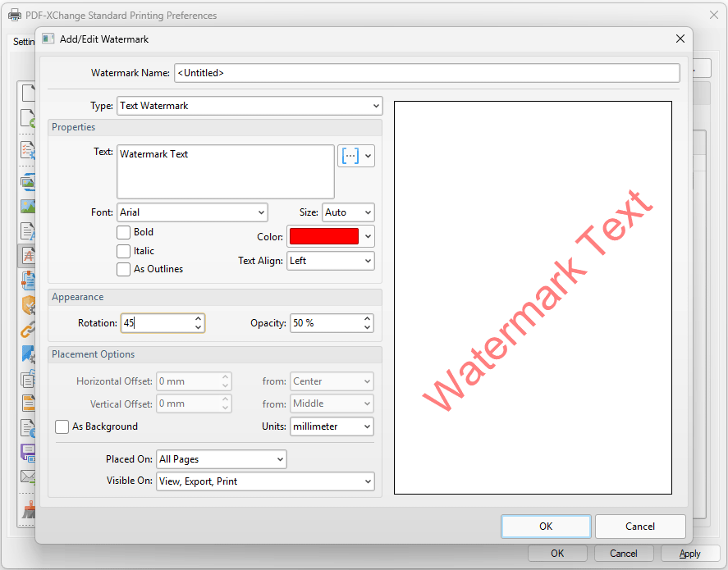Enable the Bold checkbox

(x=124, y=232)
